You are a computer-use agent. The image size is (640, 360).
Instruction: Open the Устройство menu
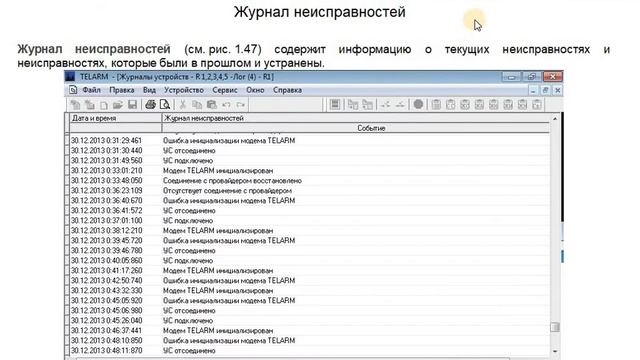tap(184, 90)
